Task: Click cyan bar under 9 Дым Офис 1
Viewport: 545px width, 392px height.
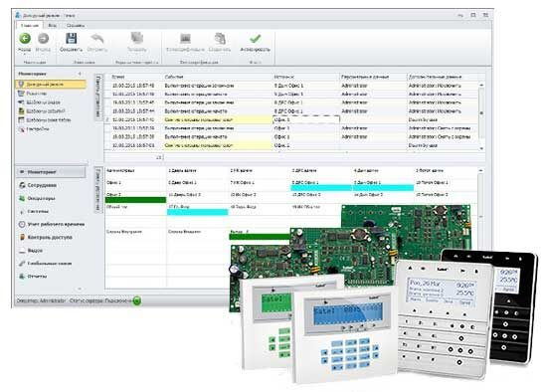Action: (383, 188)
